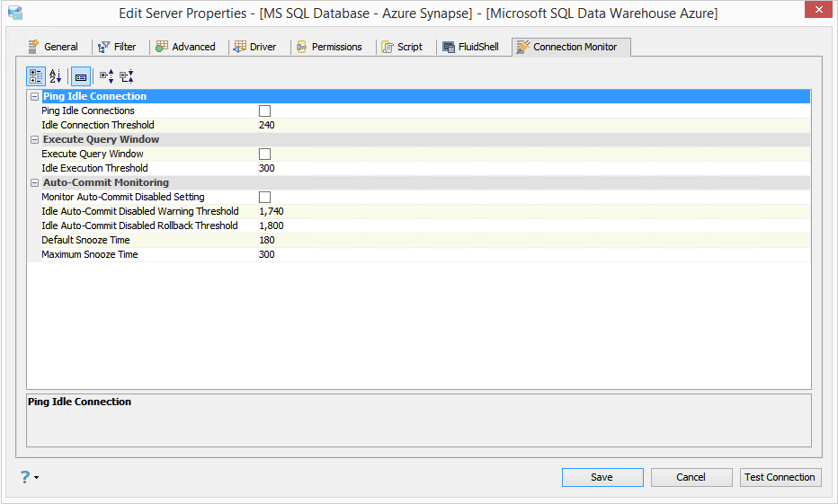Image resolution: width=838 pixels, height=504 pixels.
Task: Check the Execute Query Window option
Action: (265, 154)
